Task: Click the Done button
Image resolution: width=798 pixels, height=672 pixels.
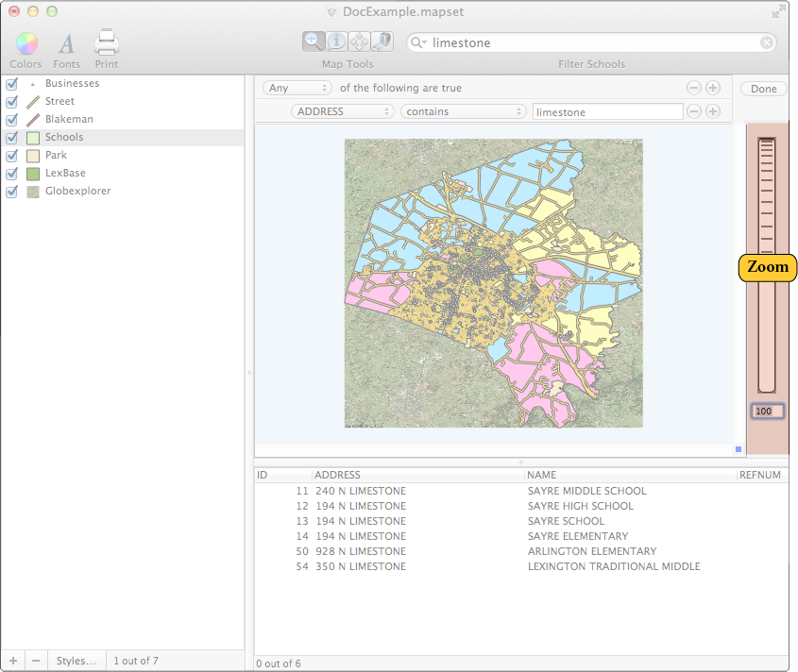Action: pyautogui.click(x=764, y=89)
